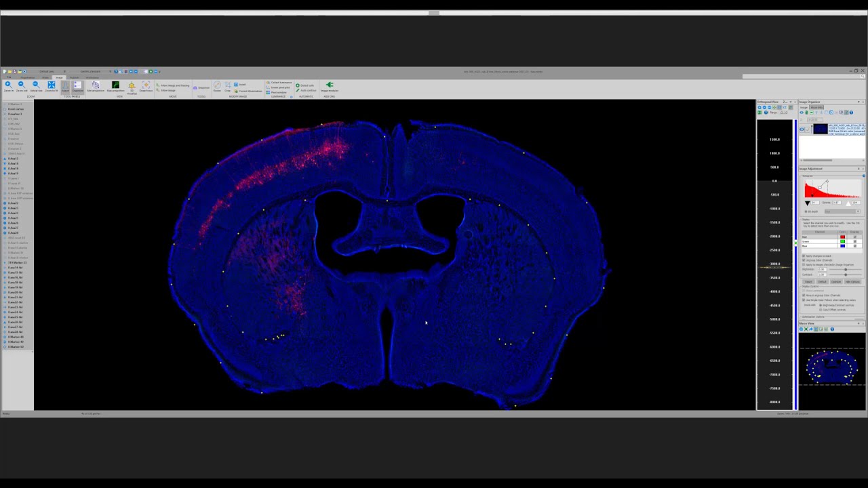Click Zoom to fit icon
The height and width of the screenshot is (488, 868).
(51, 86)
